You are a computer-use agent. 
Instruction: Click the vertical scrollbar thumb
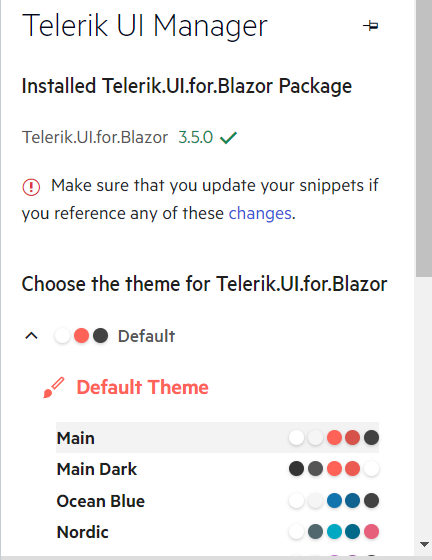click(424, 138)
